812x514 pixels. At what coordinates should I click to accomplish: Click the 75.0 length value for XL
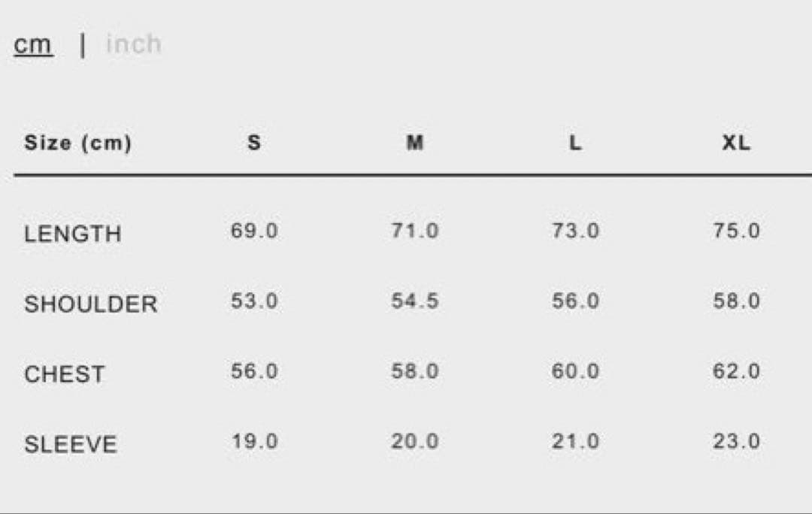736,231
